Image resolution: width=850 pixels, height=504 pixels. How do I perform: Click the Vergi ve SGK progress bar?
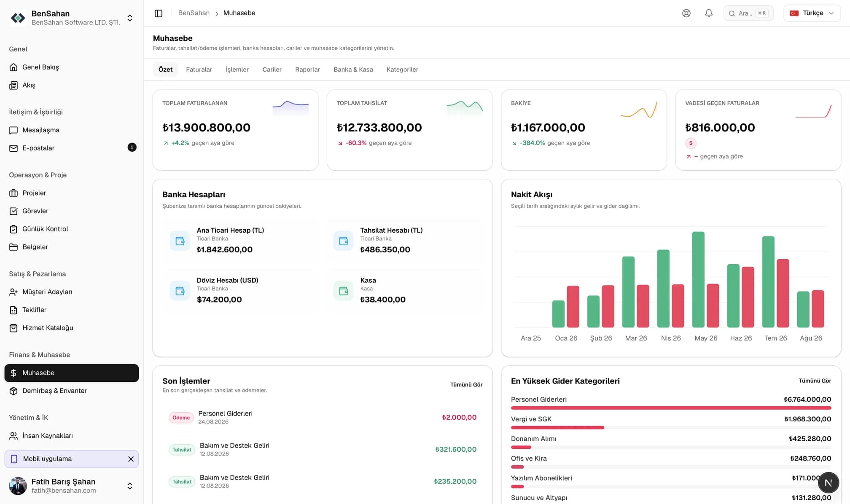(x=671, y=428)
